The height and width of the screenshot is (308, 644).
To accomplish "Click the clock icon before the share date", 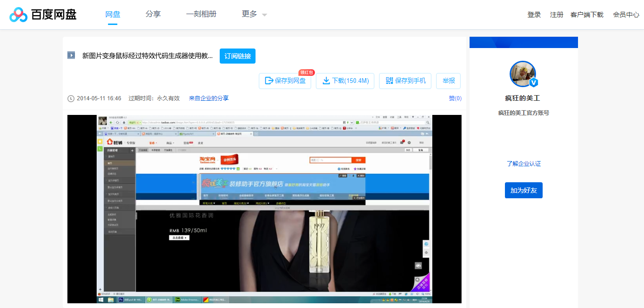I will coord(71,98).
